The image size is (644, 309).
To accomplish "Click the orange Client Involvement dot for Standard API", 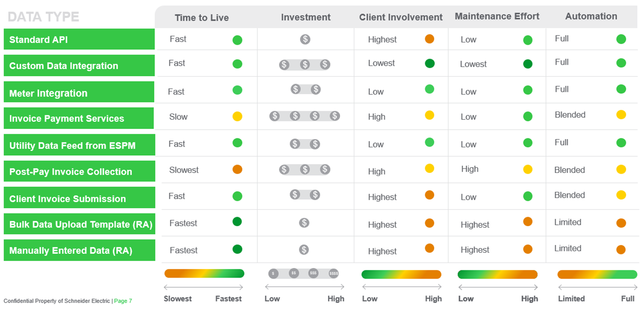I will 429,39.
